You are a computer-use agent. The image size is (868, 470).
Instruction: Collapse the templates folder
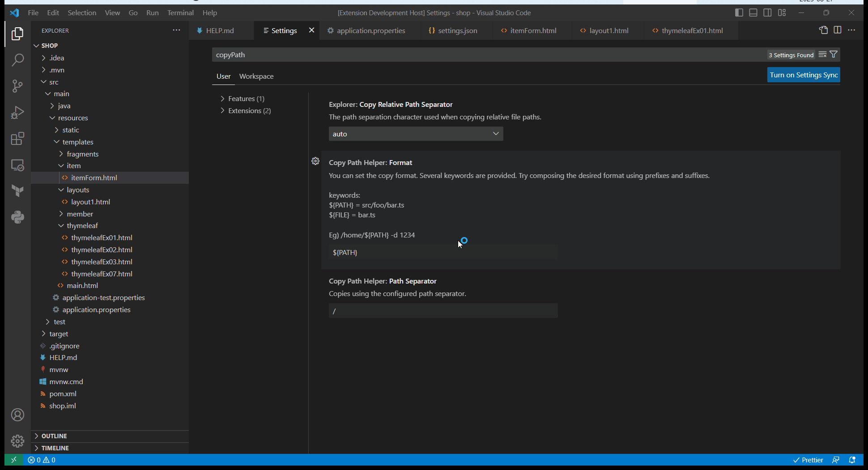pos(110,142)
